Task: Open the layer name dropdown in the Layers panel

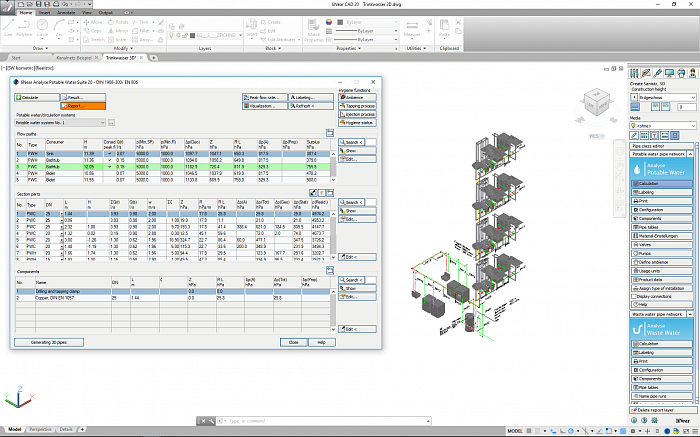Action: pyautogui.click(x=240, y=35)
